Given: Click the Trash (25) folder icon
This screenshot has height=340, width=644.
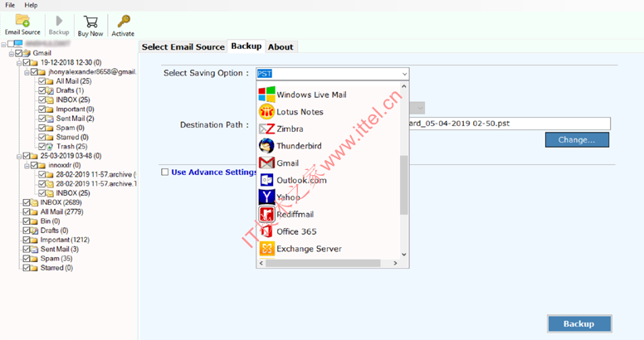Looking at the screenshot, I should point(50,147).
